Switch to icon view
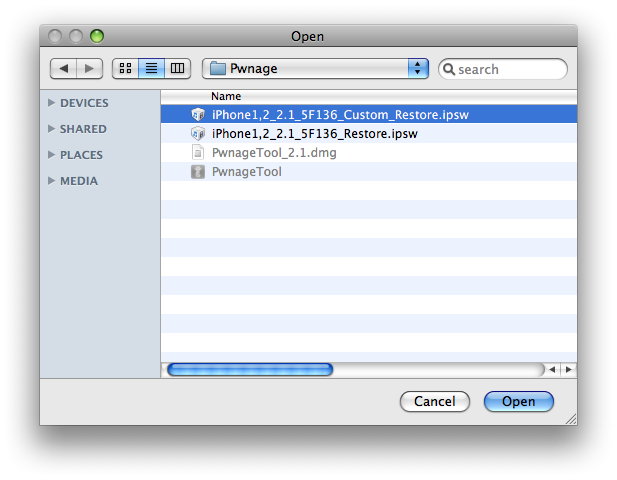 (125, 68)
